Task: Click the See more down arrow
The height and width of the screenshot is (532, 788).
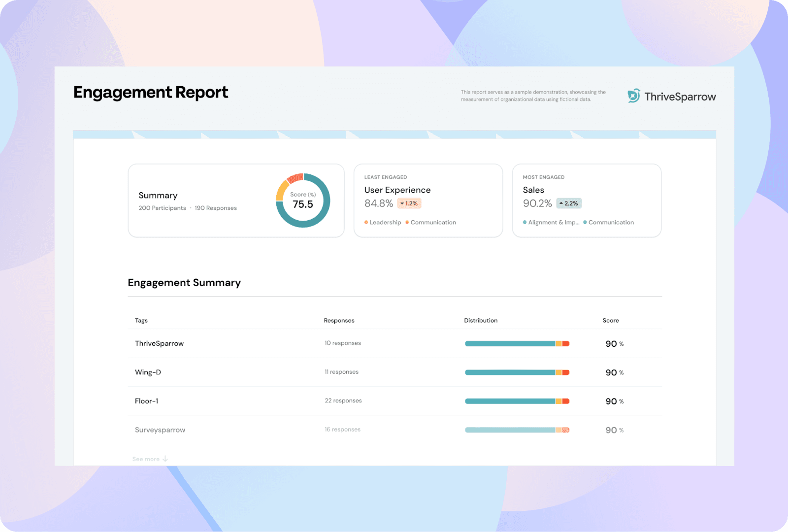Action: tap(165, 459)
